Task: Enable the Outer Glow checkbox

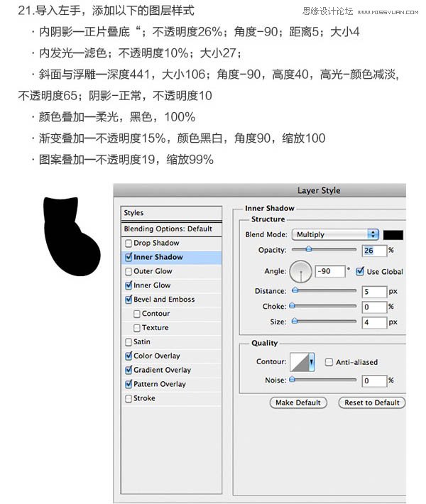Action: [x=129, y=272]
